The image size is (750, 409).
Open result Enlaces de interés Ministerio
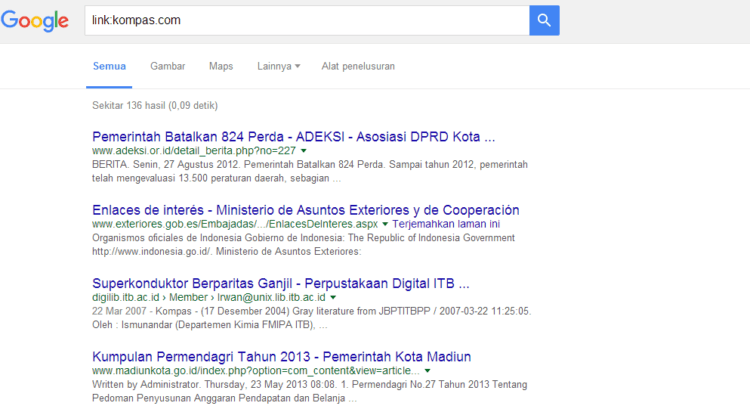point(306,210)
